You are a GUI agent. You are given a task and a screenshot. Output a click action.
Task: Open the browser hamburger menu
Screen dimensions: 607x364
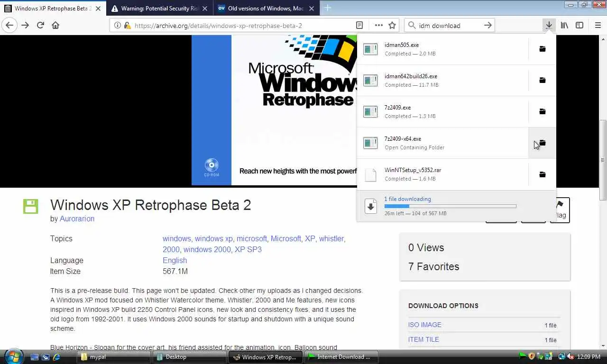click(598, 26)
